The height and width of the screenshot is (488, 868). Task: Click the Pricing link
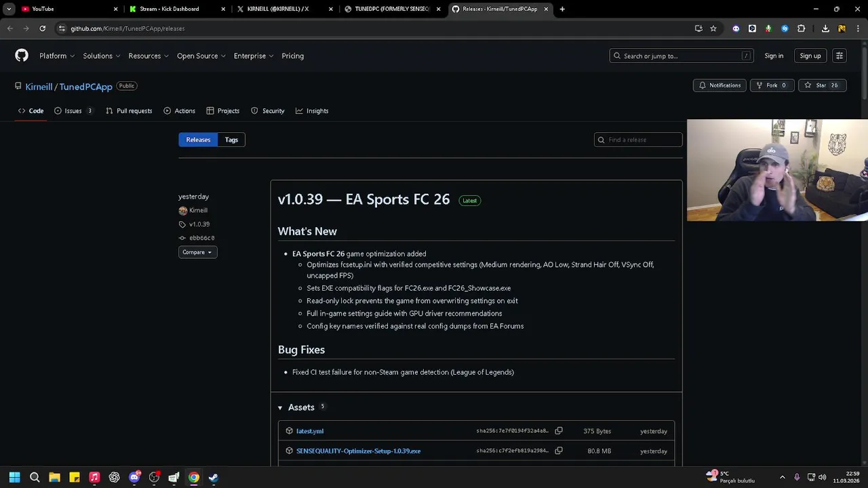(x=293, y=56)
